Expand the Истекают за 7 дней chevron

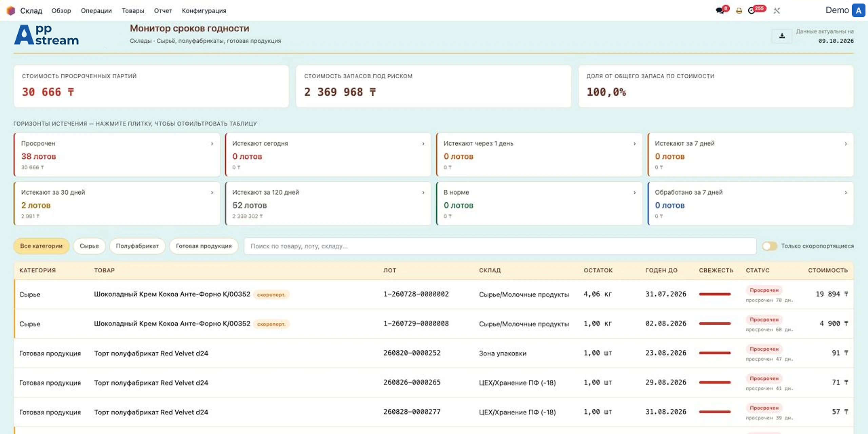[x=846, y=144]
